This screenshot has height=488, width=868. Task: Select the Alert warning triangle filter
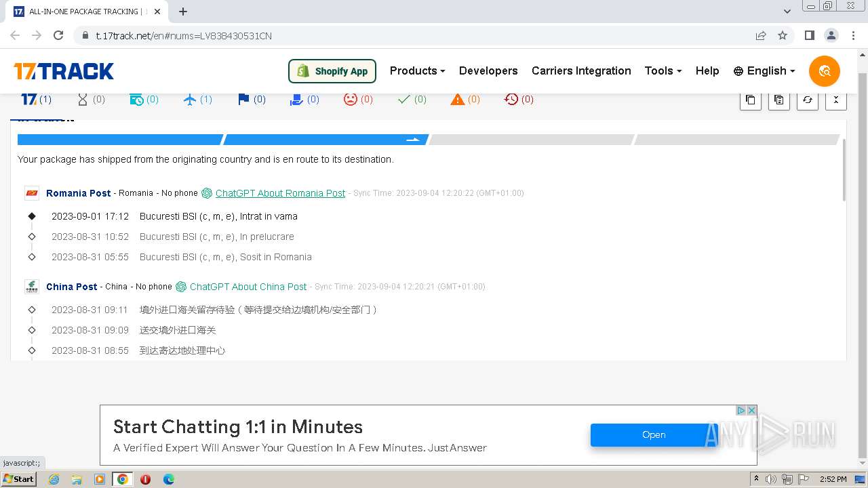[x=465, y=100]
